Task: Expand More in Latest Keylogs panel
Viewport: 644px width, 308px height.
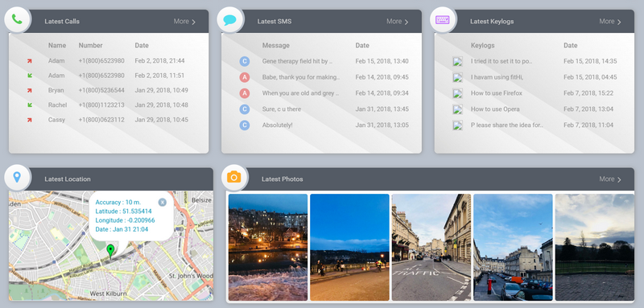Action: tap(610, 22)
